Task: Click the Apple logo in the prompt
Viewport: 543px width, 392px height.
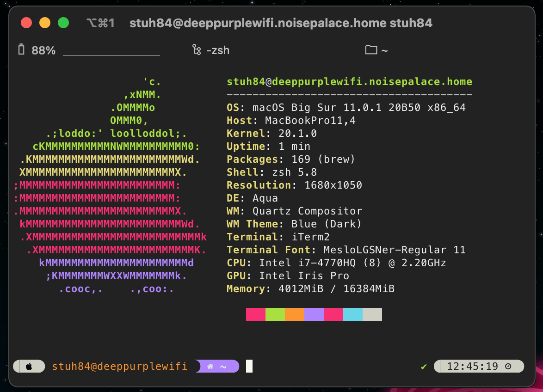Action: click(x=29, y=366)
